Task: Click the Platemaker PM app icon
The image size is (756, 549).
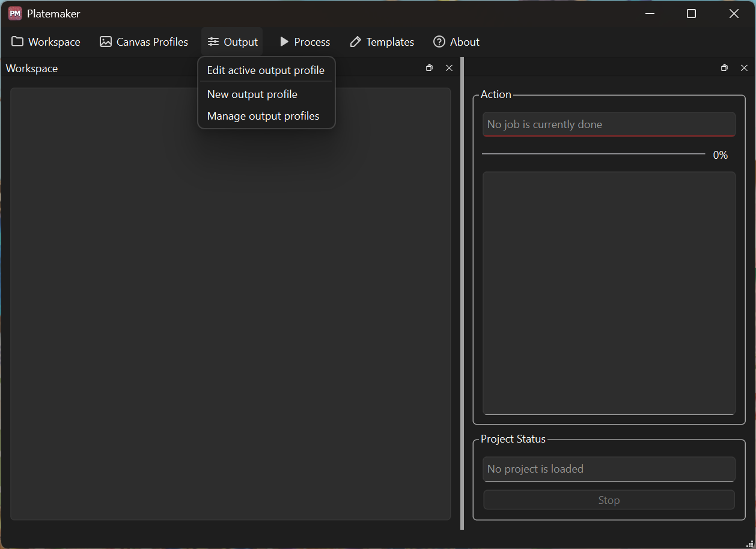Action: 15,13
